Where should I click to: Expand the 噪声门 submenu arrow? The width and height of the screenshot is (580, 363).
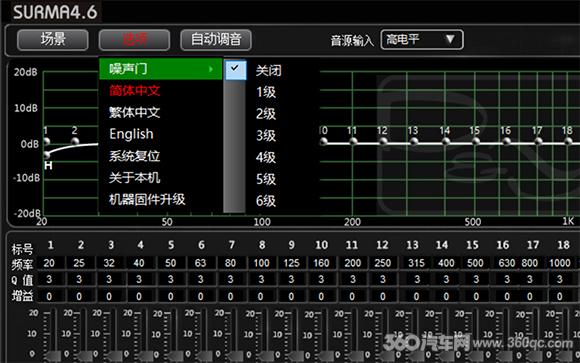(211, 69)
